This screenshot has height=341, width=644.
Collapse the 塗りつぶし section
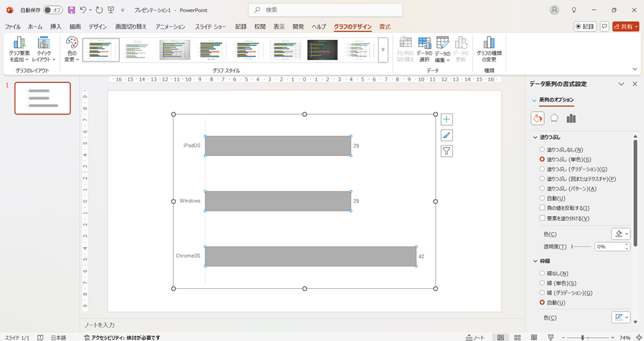pos(535,137)
